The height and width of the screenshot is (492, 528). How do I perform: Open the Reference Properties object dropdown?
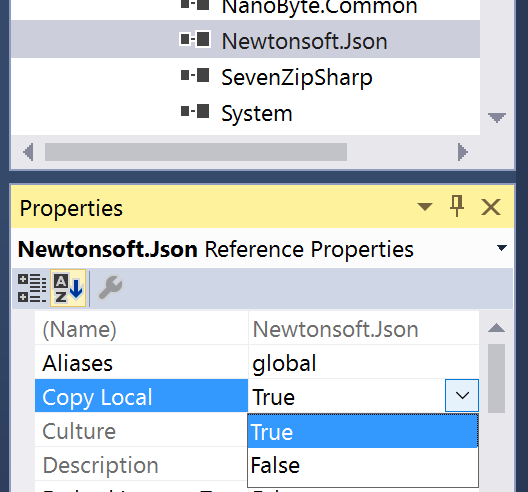coord(502,248)
